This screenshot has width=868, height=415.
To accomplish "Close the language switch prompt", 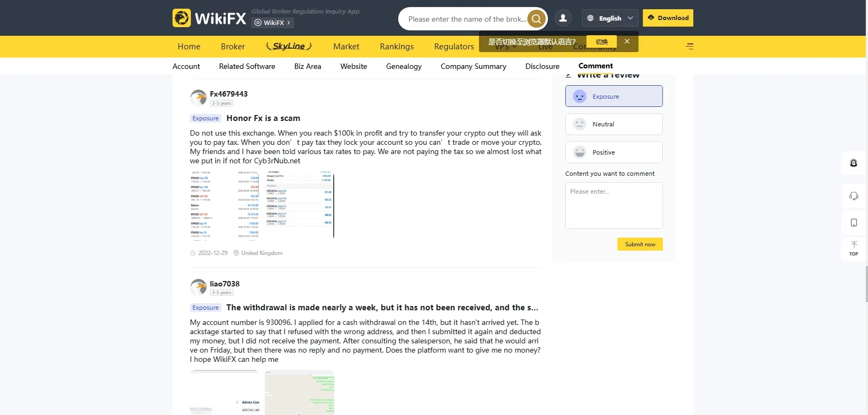I will click(627, 41).
